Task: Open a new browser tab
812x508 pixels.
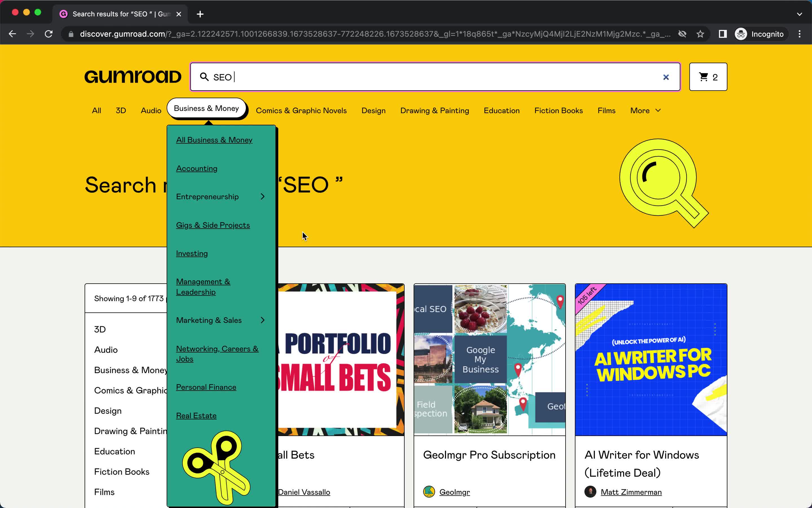Action: [x=200, y=14]
